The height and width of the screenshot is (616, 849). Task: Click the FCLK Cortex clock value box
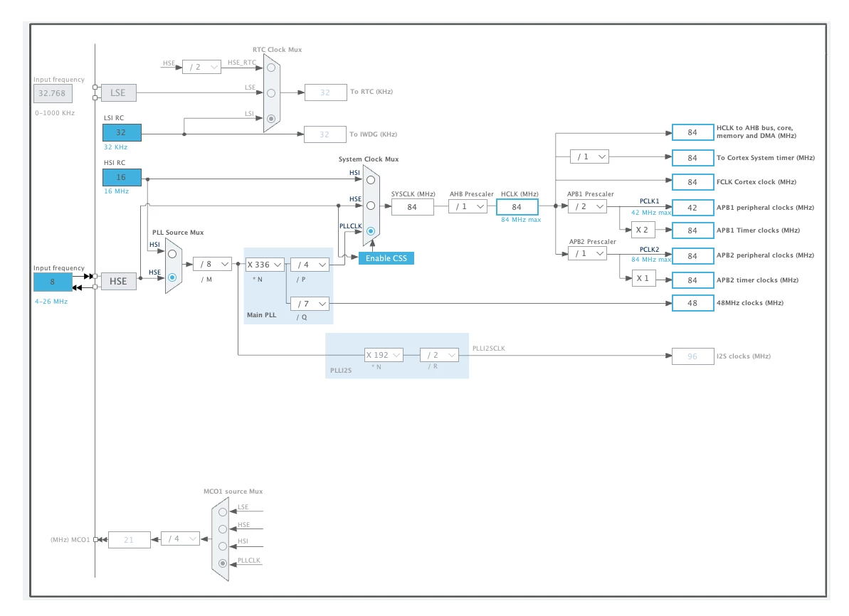(693, 182)
